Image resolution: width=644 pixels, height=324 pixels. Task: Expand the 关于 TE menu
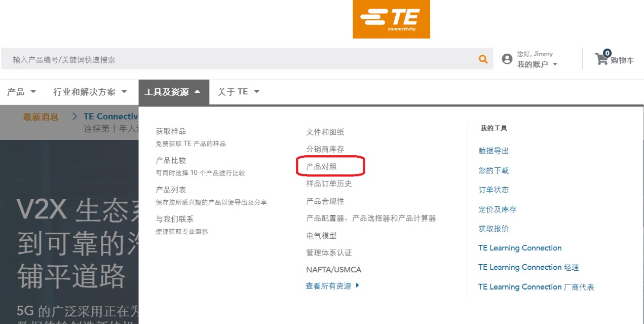[x=238, y=92]
